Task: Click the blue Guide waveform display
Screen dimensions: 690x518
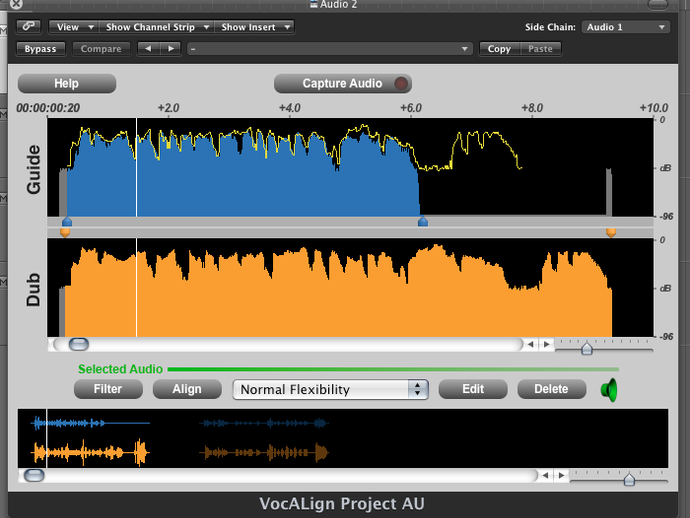Action: [x=350, y=167]
